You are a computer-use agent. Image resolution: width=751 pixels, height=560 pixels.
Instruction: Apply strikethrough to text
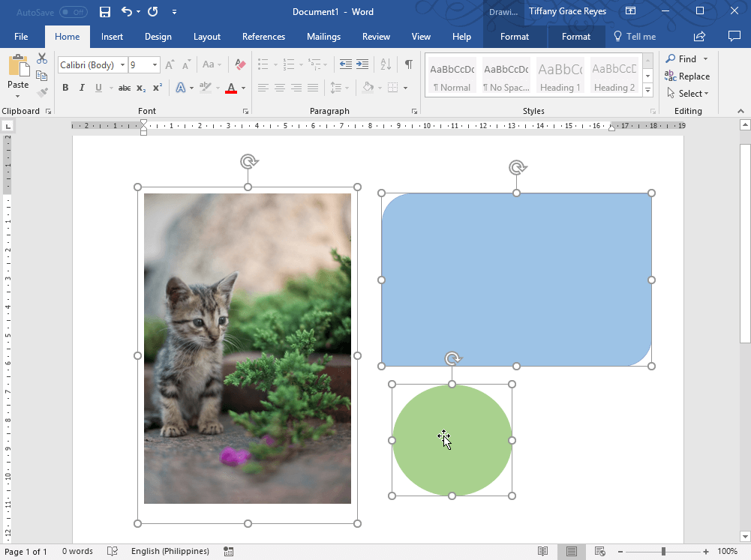coord(124,88)
